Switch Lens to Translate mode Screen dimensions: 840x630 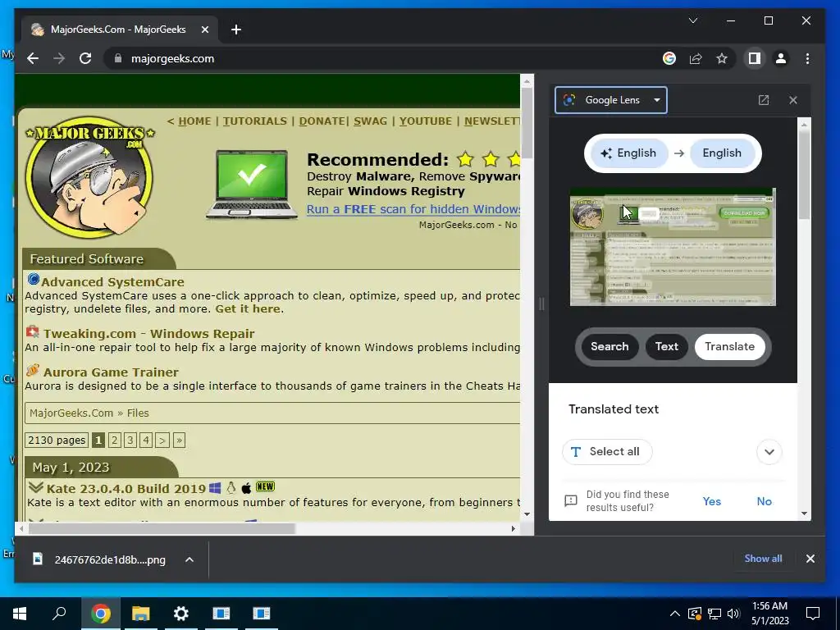729,347
